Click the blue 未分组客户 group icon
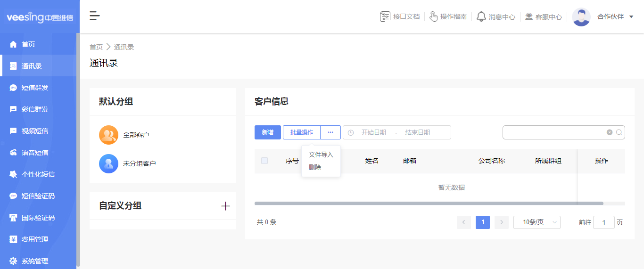The image size is (644, 269). tap(108, 163)
